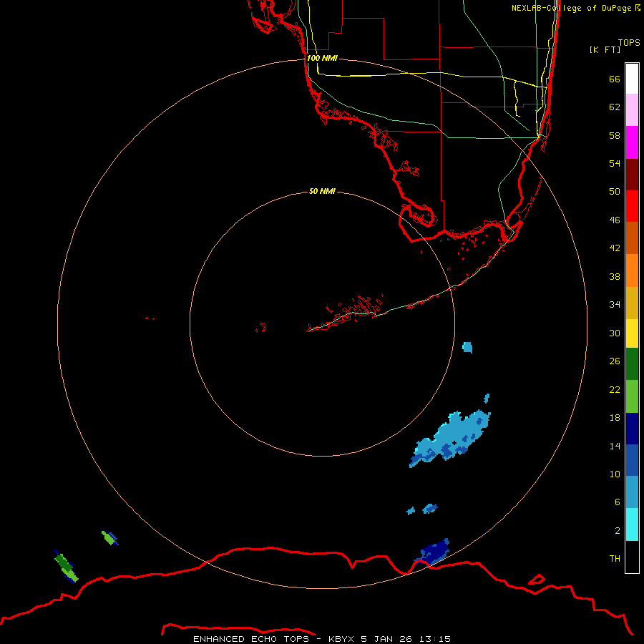Click the '100 NMI' range ring label
Viewport: 644px width, 644px height.
click(x=322, y=58)
